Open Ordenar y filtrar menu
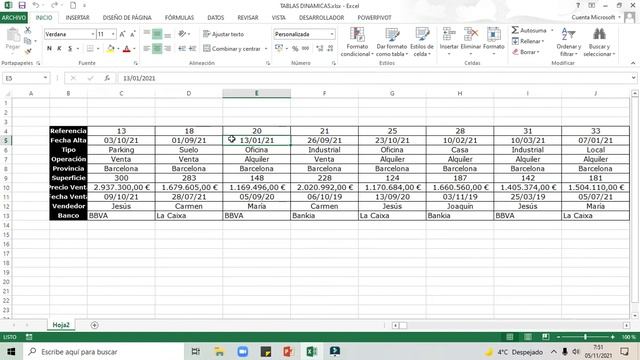The width and height of the screenshot is (640, 360). pyautogui.click(x=569, y=42)
